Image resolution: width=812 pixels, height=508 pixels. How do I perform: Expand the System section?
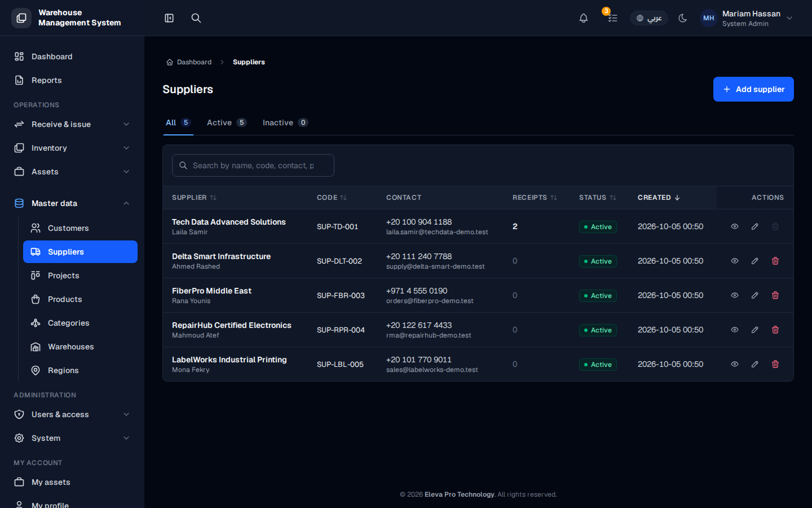(x=72, y=438)
